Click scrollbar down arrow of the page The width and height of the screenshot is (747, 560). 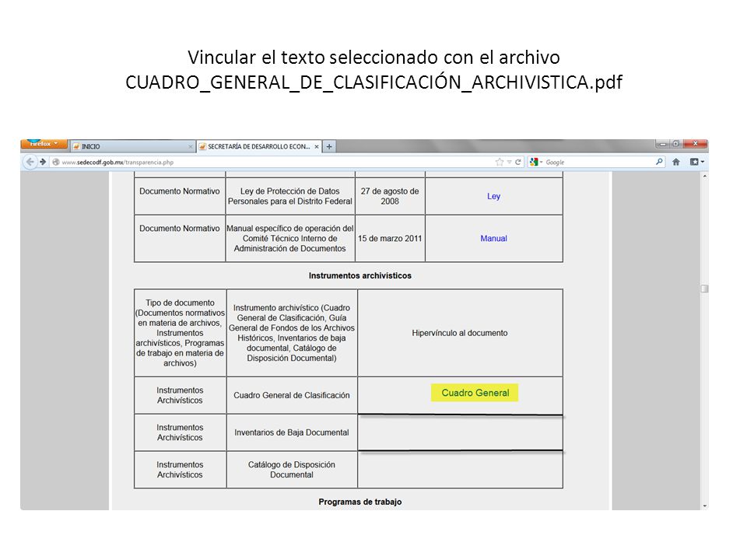click(x=705, y=506)
